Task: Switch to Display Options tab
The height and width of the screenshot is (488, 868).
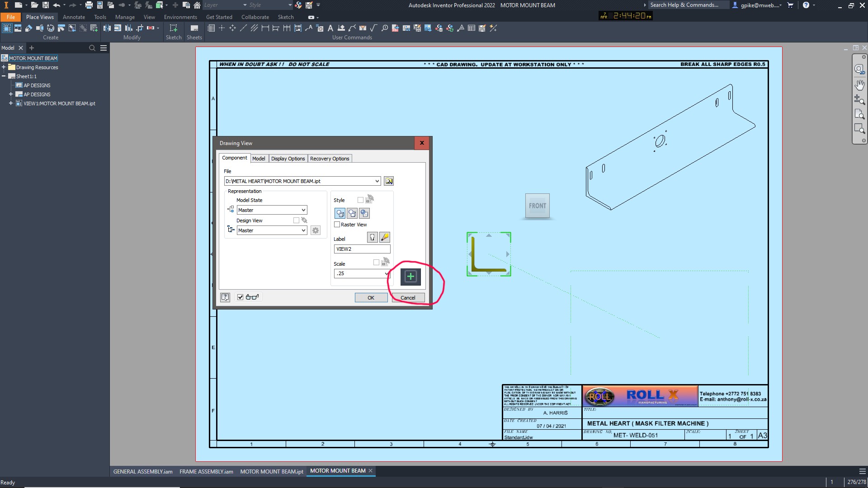Action: click(x=288, y=159)
